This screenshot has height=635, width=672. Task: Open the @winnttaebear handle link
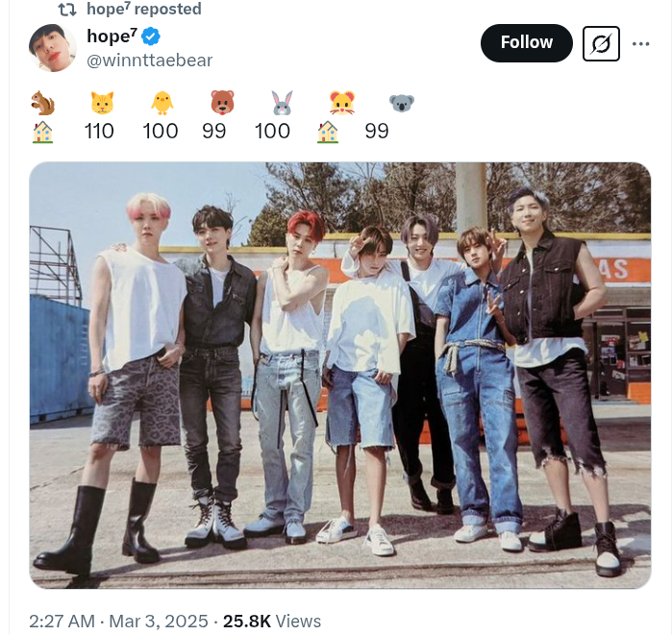click(x=149, y=61)
